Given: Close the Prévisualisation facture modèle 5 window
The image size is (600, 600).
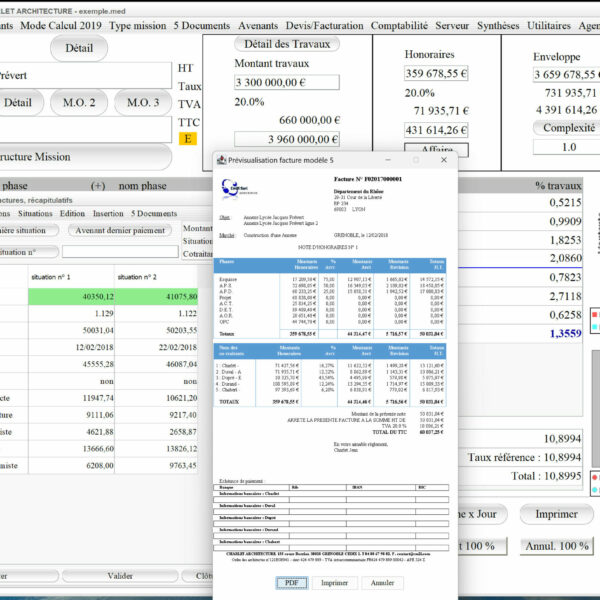Looking at the screenshot, I should pyautogui.click(x=444, y=160).
